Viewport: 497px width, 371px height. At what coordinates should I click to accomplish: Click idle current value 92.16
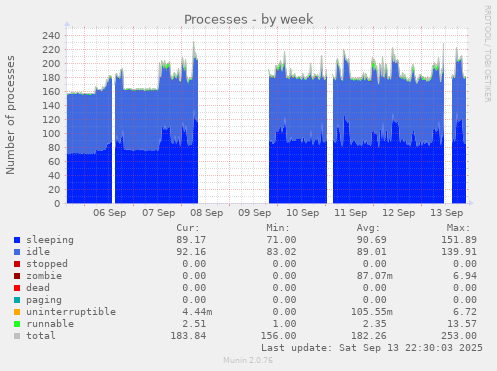191,252
